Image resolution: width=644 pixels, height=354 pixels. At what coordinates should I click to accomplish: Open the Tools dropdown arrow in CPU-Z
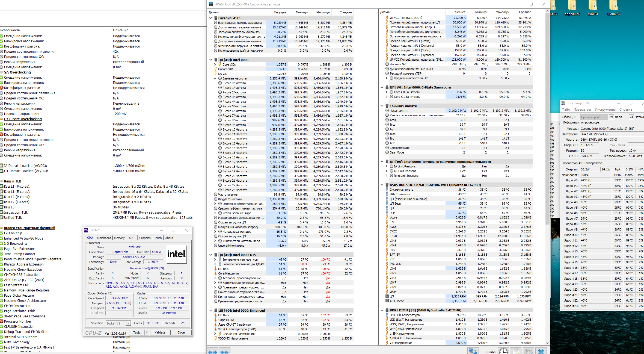pyautogui.click(x=147, y=332)
